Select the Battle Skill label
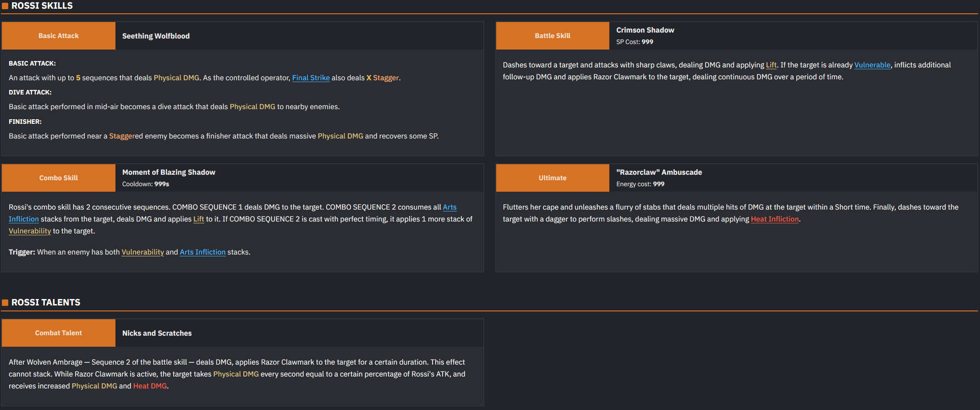980x410 pixels. point(553,36)
